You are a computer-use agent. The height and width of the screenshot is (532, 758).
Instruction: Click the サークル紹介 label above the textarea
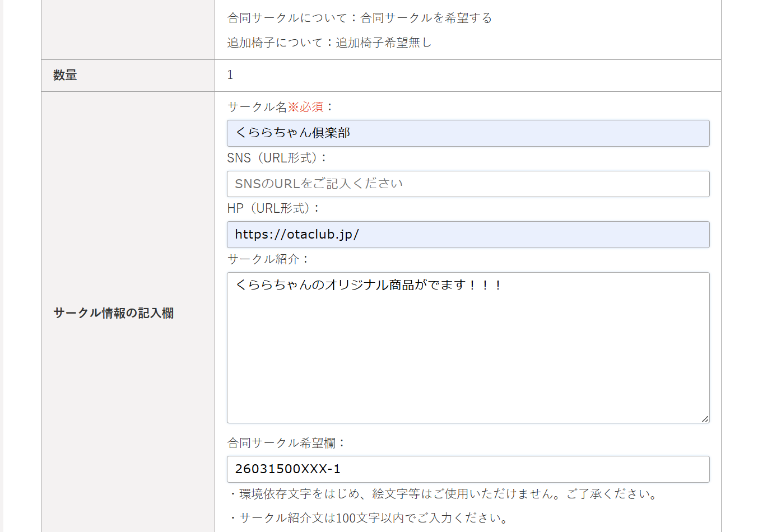point(268,259)
